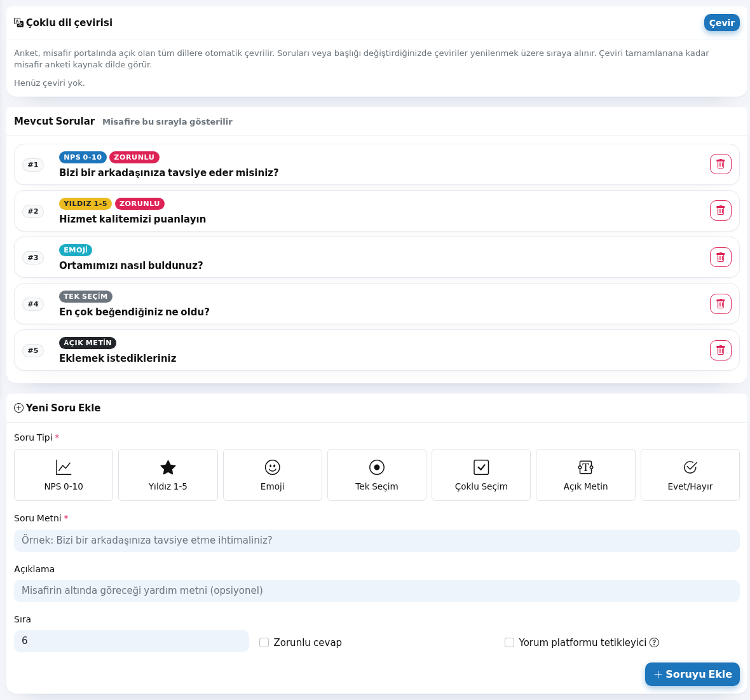Pick the Emoji question type
The image size is (750, 700).
(273, 475)
